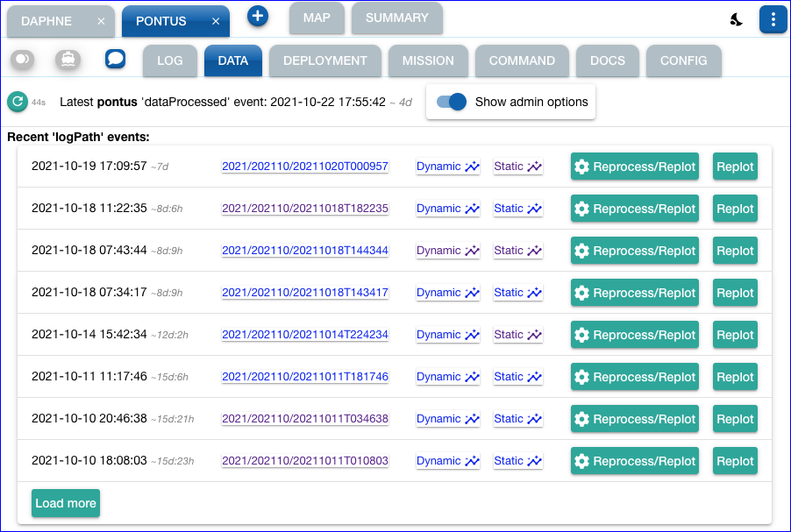Open the MISSION tab
This screenshot has width=791, height=532.
point(428,61)
